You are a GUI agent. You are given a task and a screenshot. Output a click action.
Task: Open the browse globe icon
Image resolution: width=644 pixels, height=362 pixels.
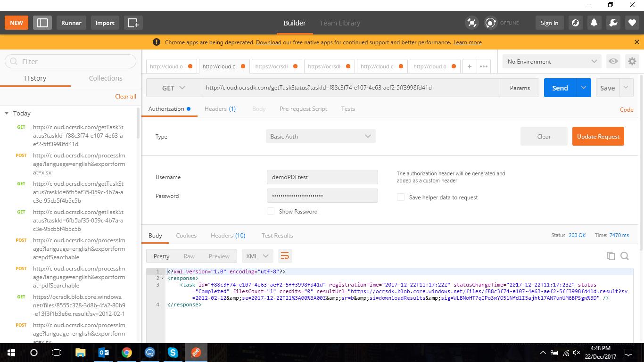[575, 23]
